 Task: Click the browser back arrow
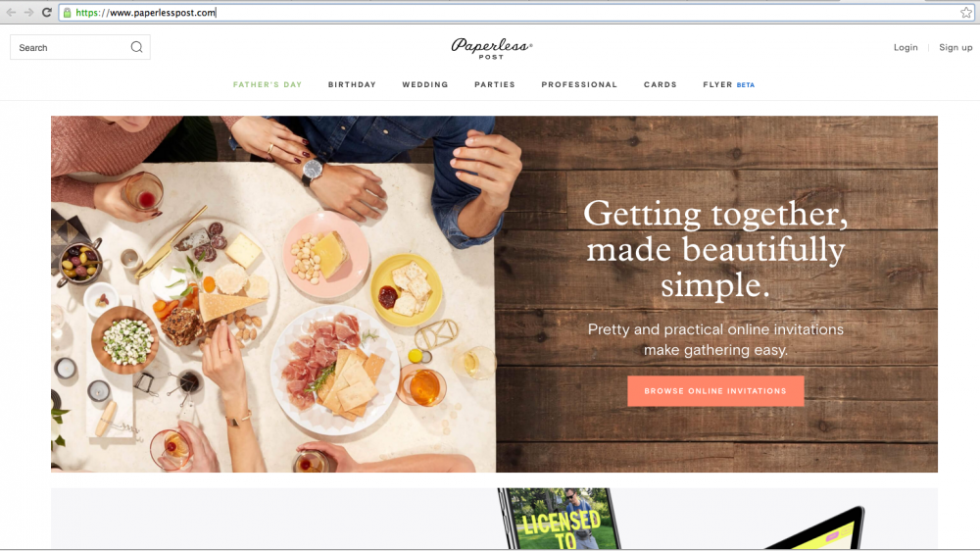(11, 12)
